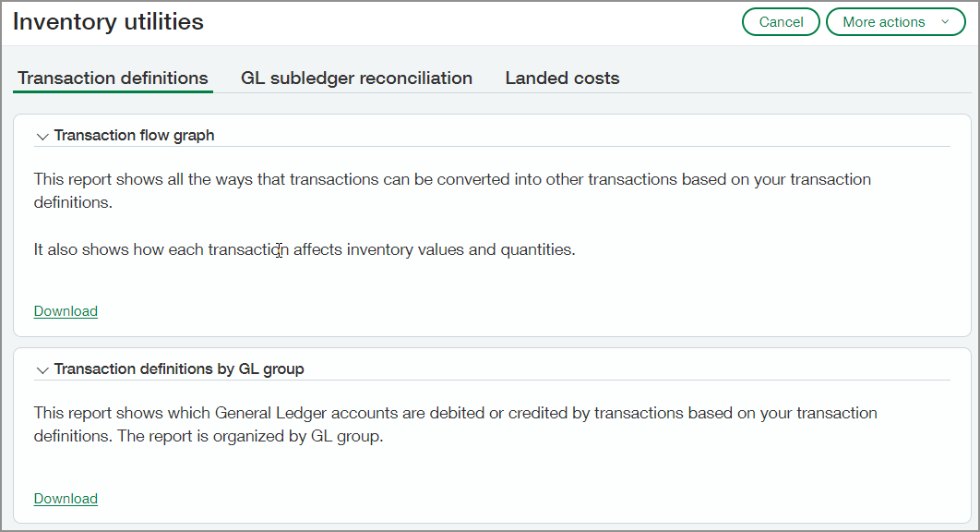
Task: Click the chevron beside Transaction definitions by GL group
Action: 42,369
